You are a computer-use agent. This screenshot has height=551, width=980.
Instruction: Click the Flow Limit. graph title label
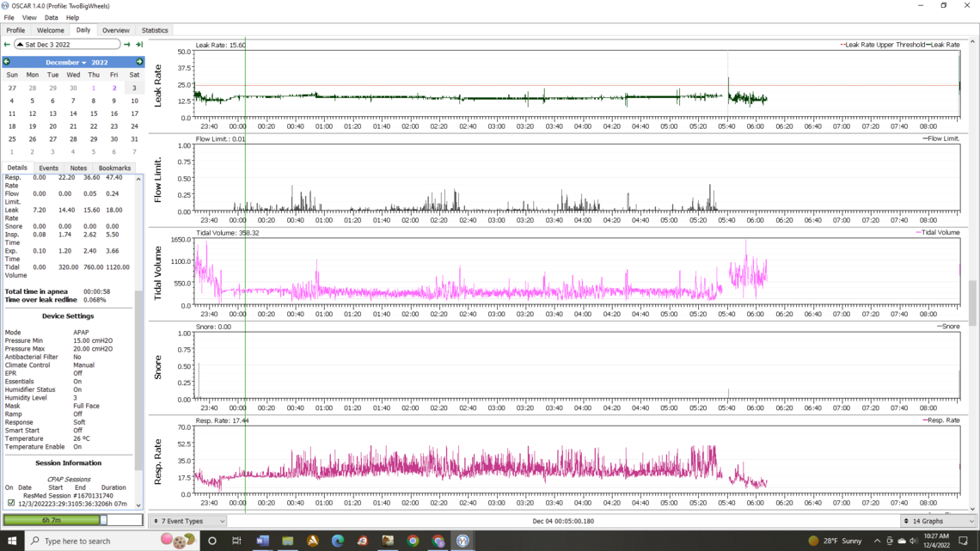[x=157, y=180]
